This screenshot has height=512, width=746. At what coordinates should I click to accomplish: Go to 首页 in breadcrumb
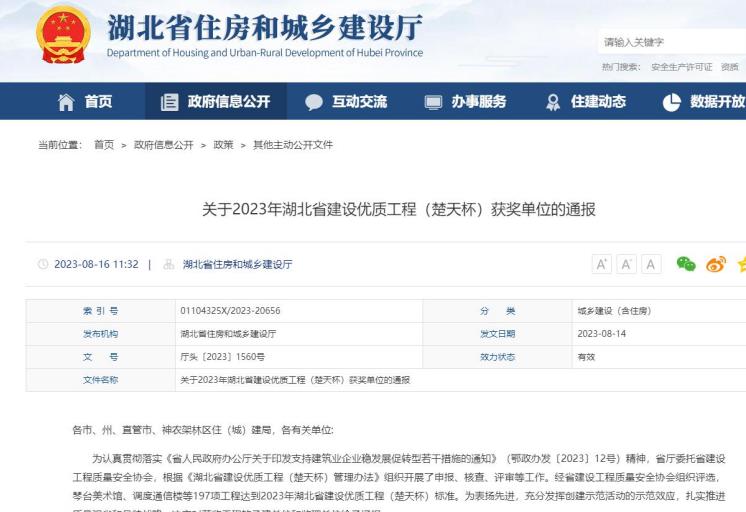pyautogui.click(x=103, y=145)
